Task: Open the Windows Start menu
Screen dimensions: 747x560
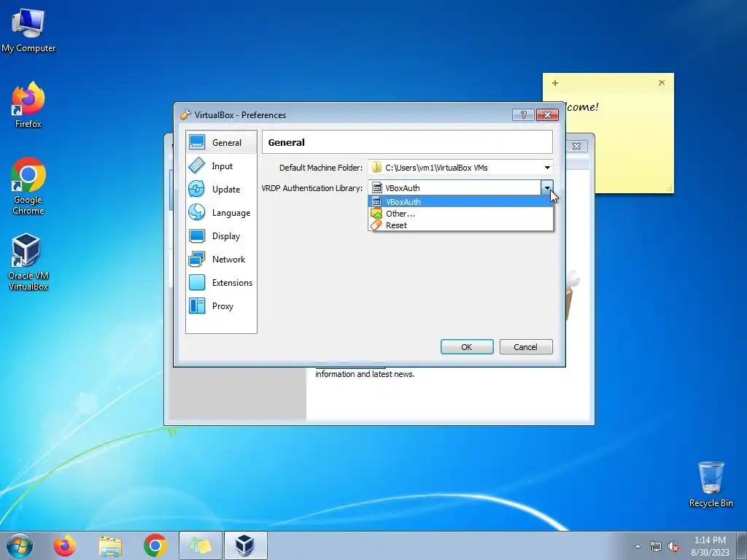Action: [x=19, y=545]
